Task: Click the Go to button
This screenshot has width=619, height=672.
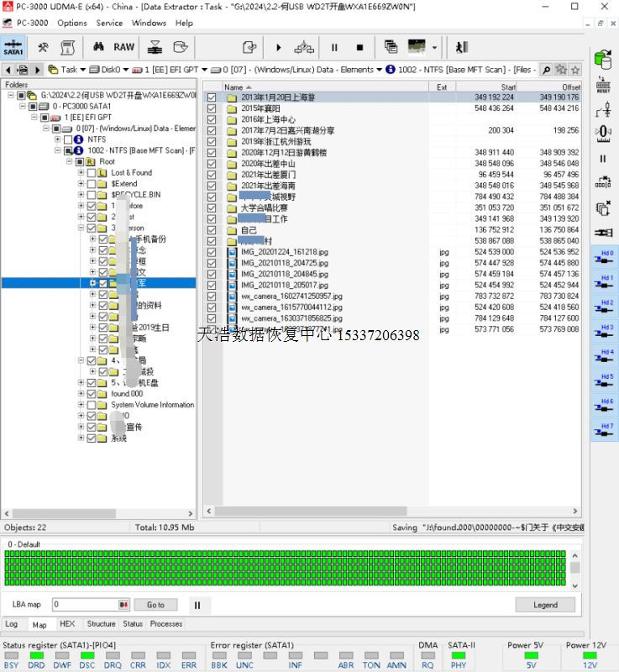Action: (155, 605)
